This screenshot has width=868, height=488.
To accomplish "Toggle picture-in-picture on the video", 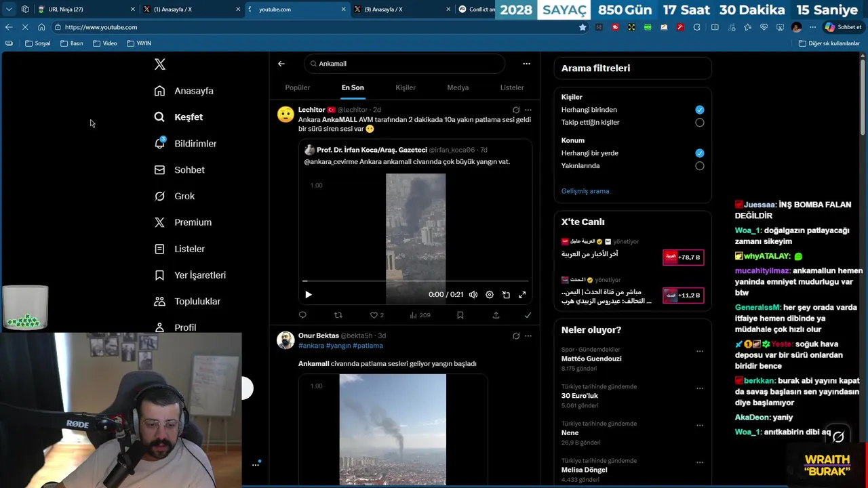I will [506, 295].
